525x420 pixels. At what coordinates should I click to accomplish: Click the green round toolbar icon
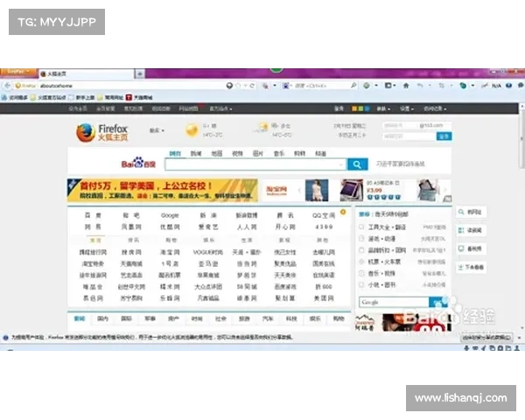[367, 86]
